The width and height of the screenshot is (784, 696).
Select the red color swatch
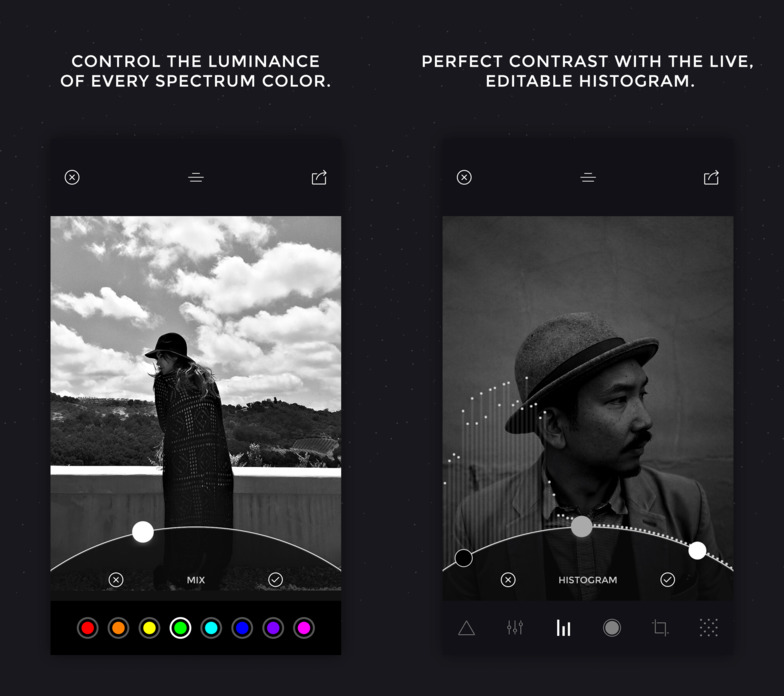[88, 628]
